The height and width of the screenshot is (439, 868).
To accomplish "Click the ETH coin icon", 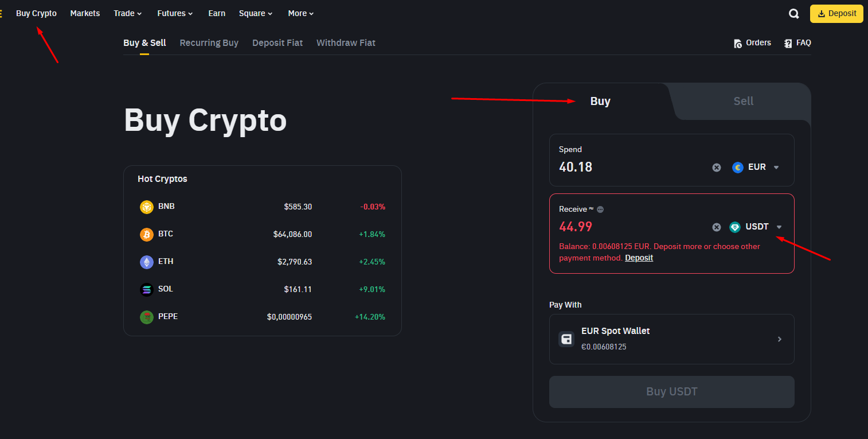I will click(x=147, y=262).
